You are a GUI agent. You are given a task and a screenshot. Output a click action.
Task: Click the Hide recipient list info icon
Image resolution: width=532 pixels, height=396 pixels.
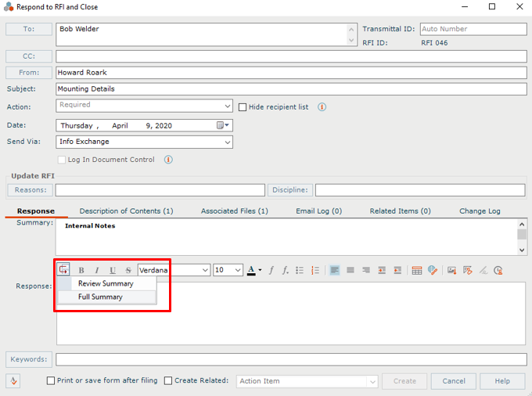(x=322, y=107)
